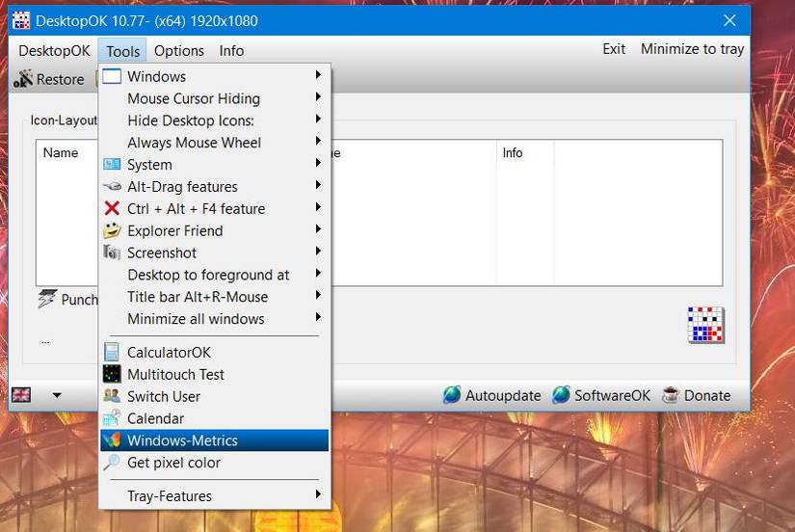
Task: Open the Options menu
Action: (179, 51)
